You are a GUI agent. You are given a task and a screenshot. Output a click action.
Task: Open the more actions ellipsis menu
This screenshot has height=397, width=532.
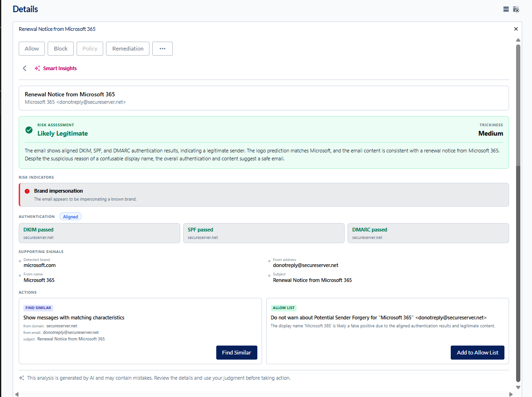point(163,49)
